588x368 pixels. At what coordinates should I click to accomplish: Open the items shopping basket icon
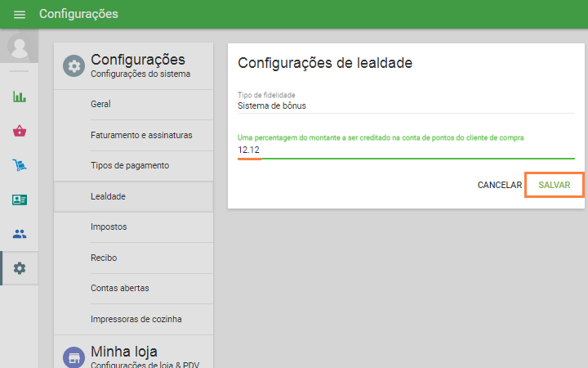20,131
